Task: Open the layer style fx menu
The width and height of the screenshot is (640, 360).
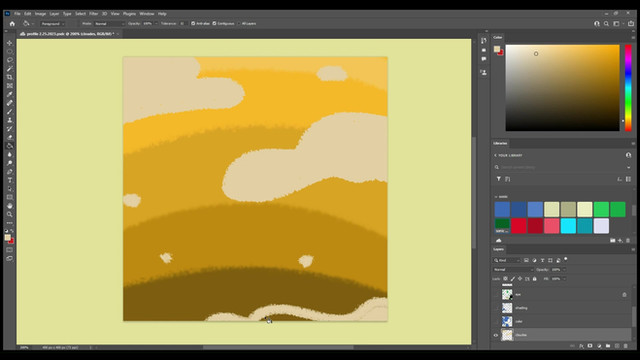Action: click(581, 346)
